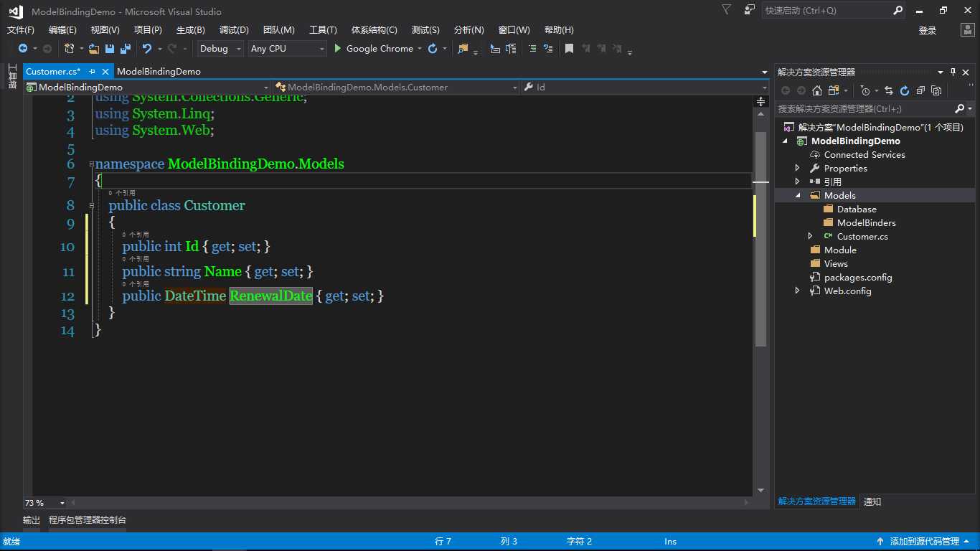Click the scroll-down arrow of editor scrollbar

pyautogui.click(x=761, y=490)
